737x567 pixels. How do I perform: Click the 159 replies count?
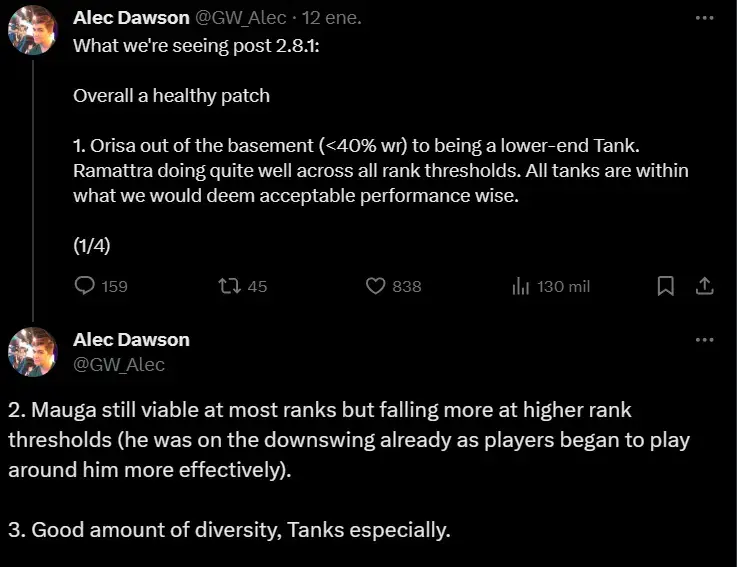tap(115, 286)
